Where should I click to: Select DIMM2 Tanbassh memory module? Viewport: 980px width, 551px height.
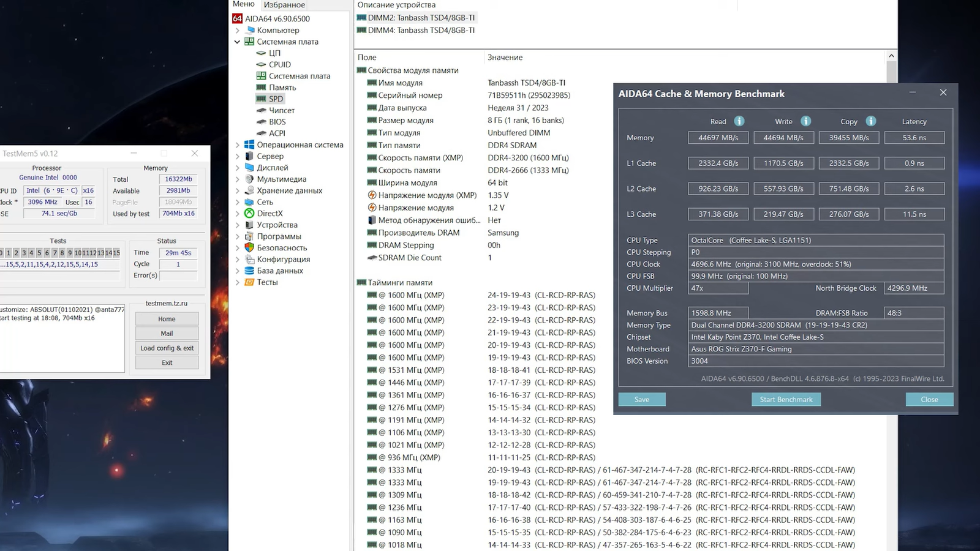pyautogui.click(x=421, y=18)
